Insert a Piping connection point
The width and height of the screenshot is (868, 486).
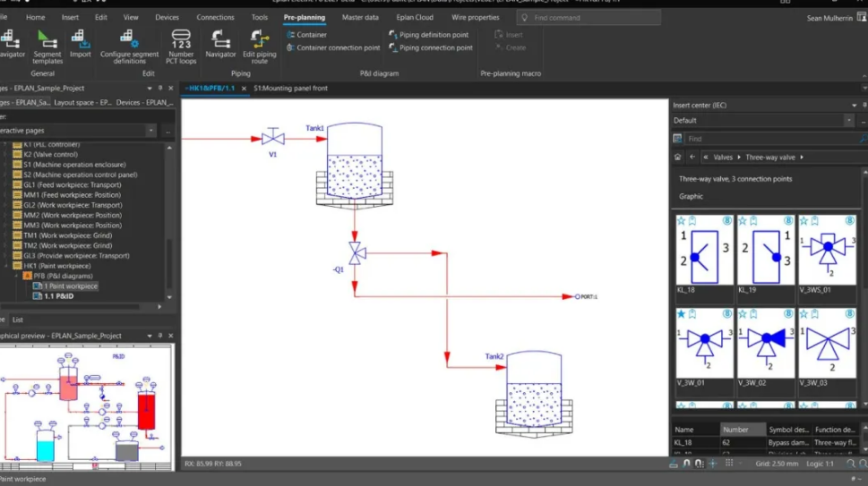(x=431, y=47)
